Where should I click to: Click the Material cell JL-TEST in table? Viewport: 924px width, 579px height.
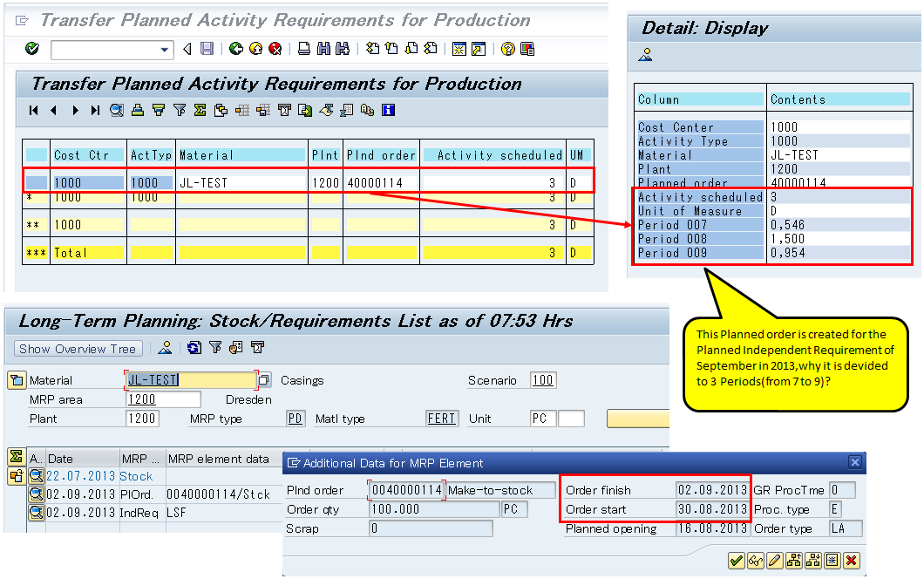pos(241,183)
